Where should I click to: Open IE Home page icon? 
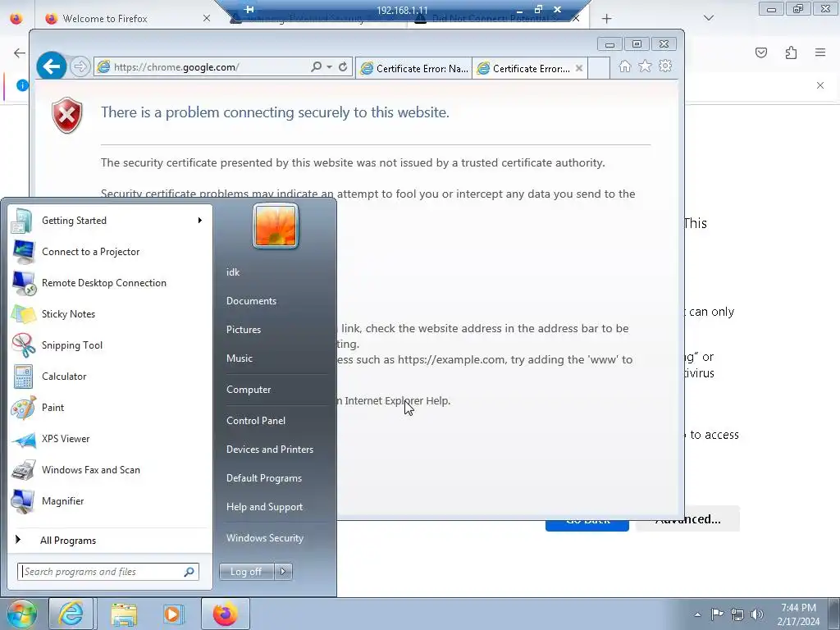[624, 66]
